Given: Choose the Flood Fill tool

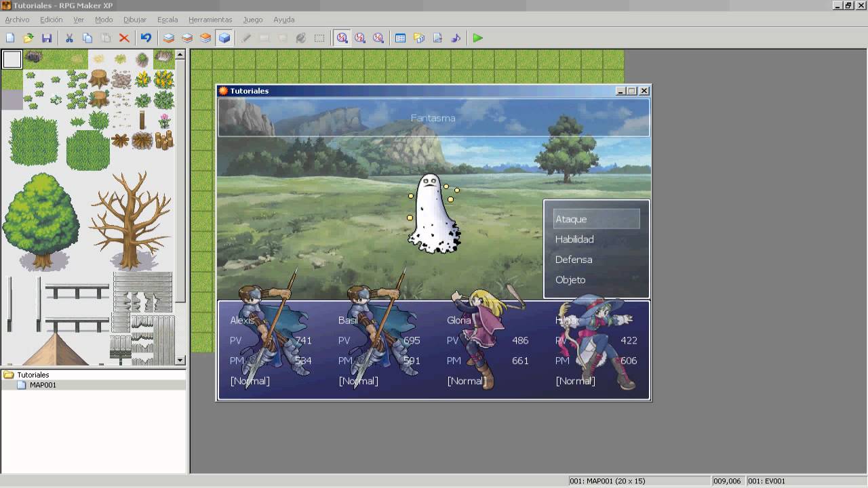Looking at the screenshot, I should [301, 38].
